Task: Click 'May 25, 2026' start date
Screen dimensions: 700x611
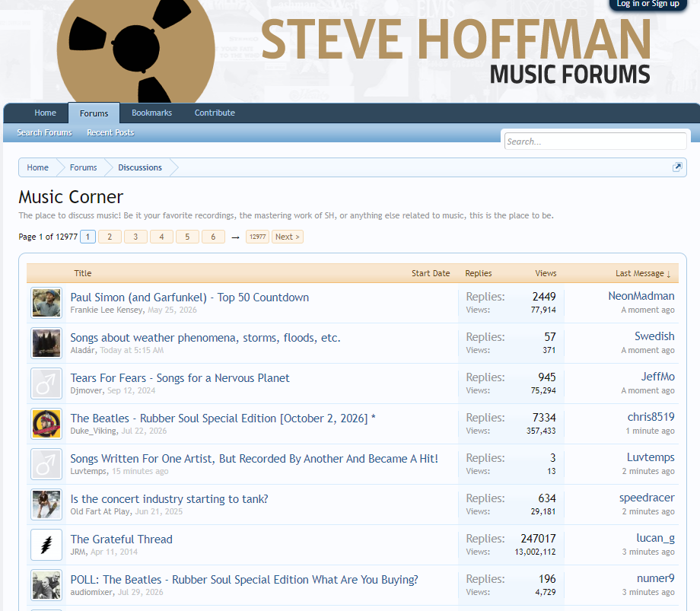Action: 172,310
